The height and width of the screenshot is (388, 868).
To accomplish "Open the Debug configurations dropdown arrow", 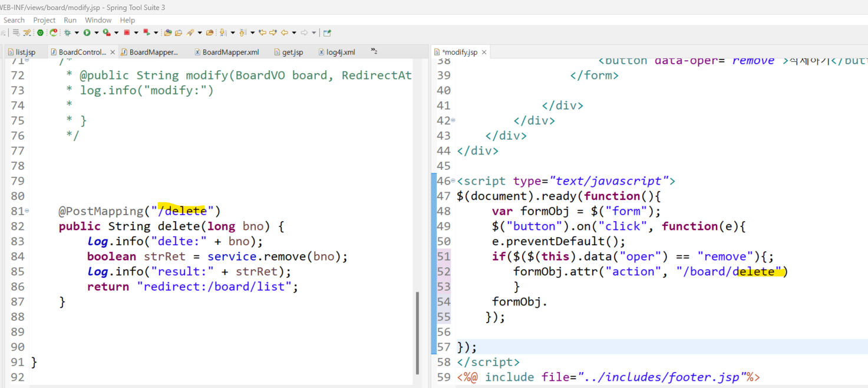I will 77,33.
